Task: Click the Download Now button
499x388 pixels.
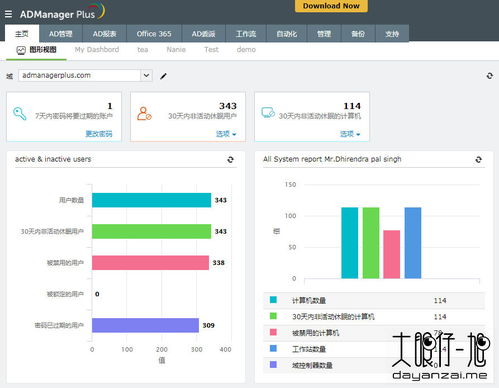Action: point(331,6)
